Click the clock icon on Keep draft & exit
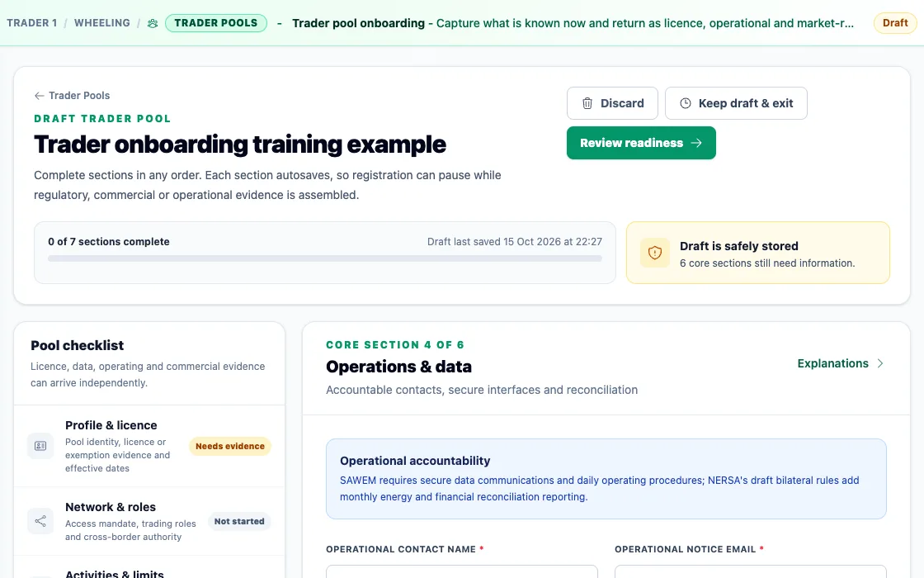 (x=686, y=103)
